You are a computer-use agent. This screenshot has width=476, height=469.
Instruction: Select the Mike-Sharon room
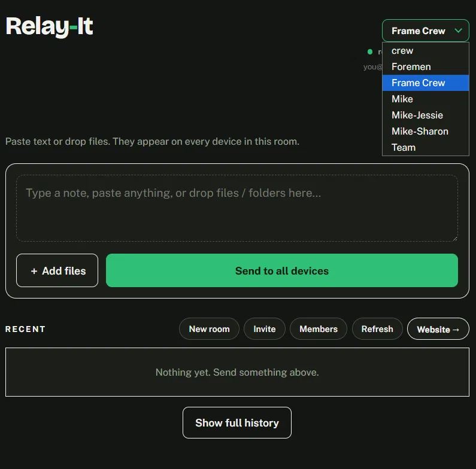click(425, 131)
